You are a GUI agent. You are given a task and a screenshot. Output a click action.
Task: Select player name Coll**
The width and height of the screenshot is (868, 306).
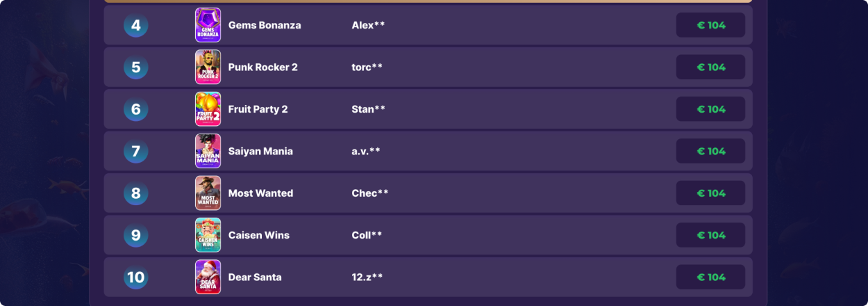[x=367, y=235]
